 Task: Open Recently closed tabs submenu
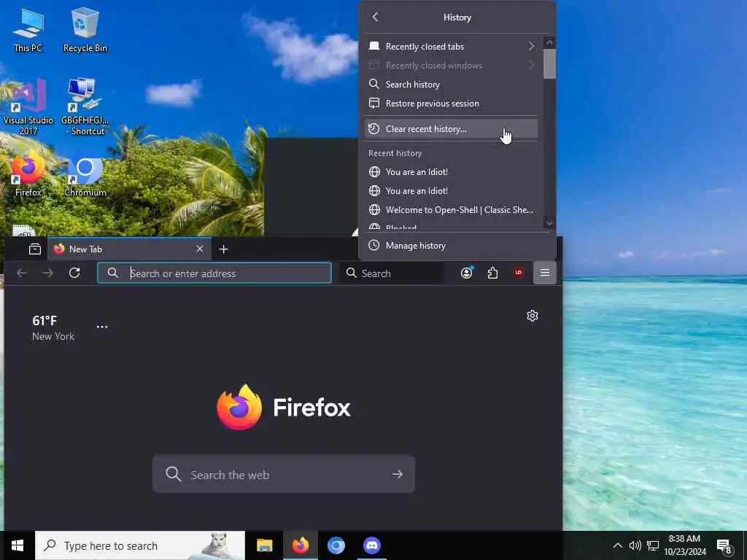451,46
